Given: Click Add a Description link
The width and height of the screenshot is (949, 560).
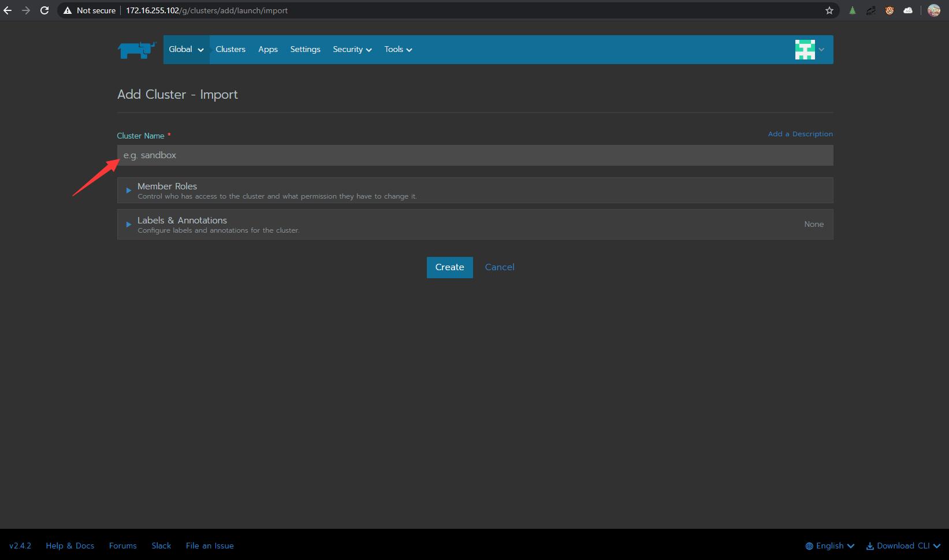Looking at the screenshot, I should (x=800, y=134).
